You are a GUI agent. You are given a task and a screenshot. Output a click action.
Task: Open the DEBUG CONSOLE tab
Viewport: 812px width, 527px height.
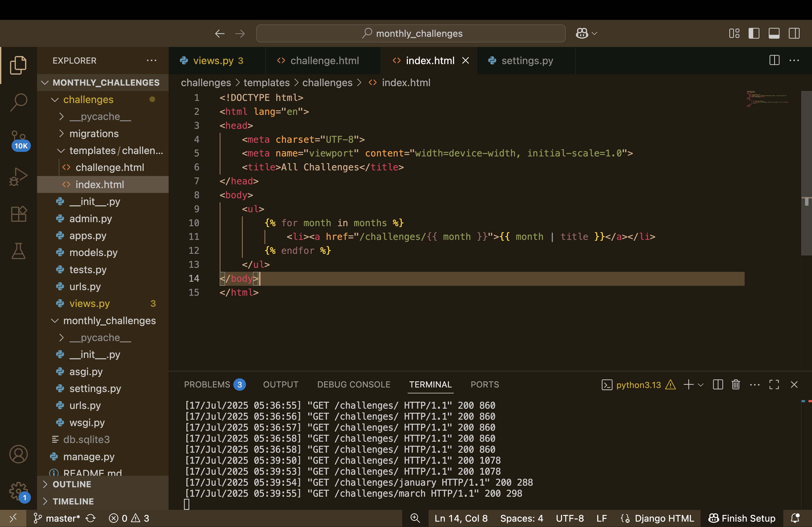coord(353,385)
